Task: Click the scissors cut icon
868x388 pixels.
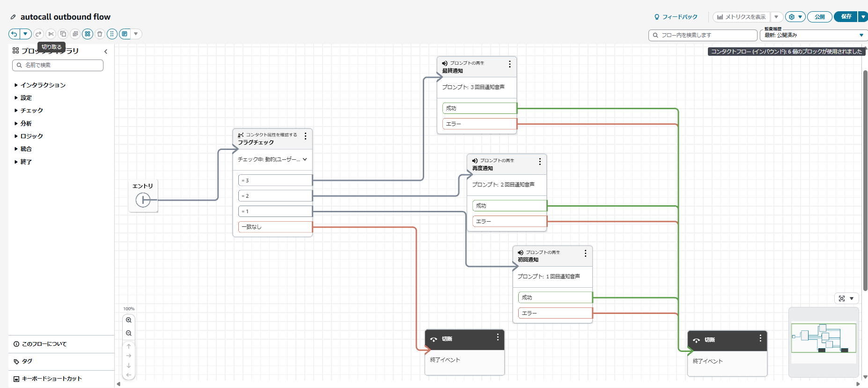Action: click(x=51, y=34)
